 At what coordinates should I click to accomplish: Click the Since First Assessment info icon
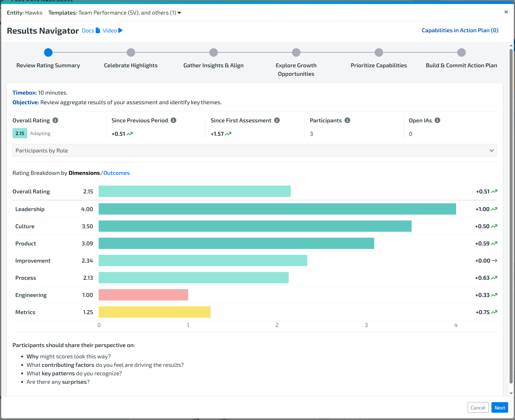click(277, 120)
